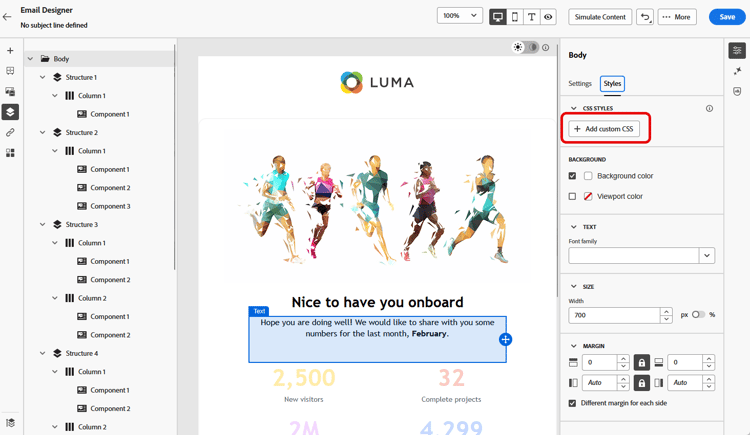Open the live preview eye icon

[x=548, y=17]
